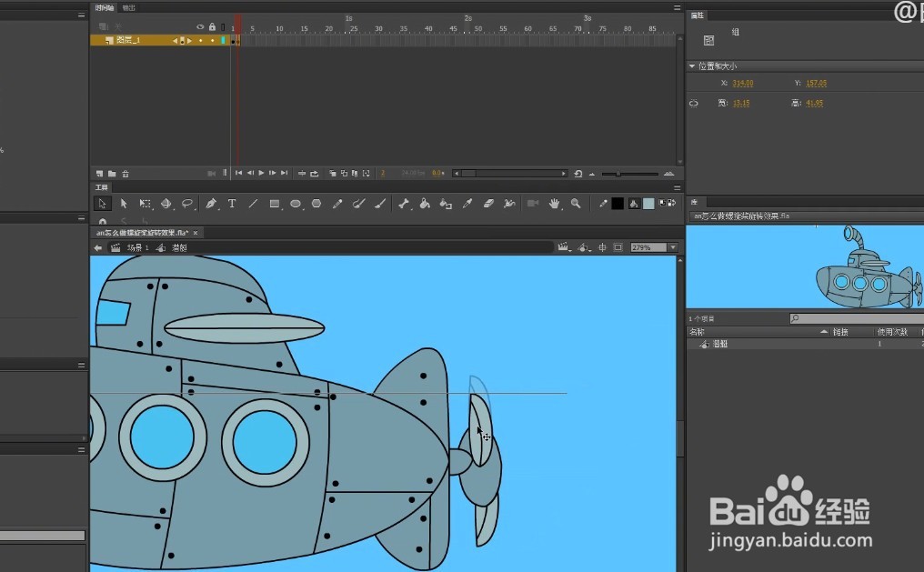924x572 pixels.
Task: Click the swap stroke and fill colors icon
Action: [671, 203]
